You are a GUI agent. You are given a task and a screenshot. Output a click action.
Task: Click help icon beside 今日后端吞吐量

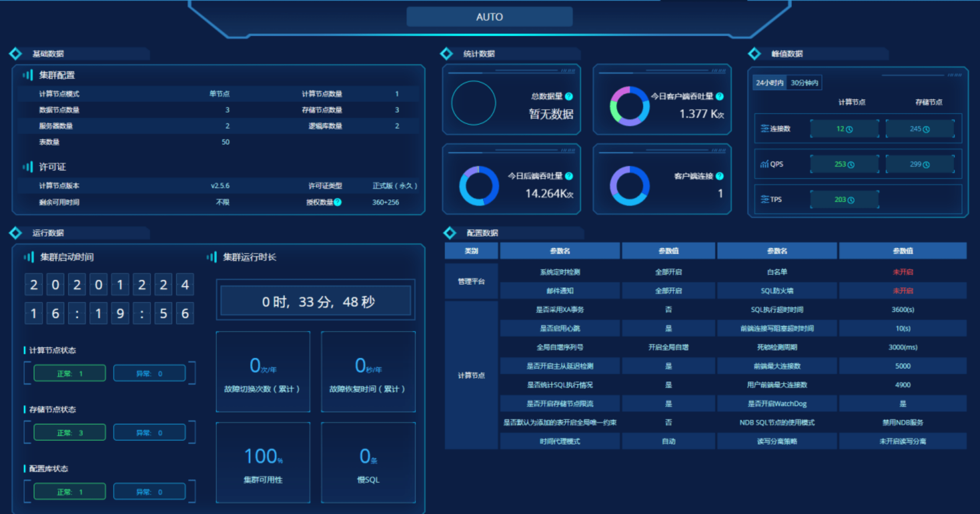(569, 176)
